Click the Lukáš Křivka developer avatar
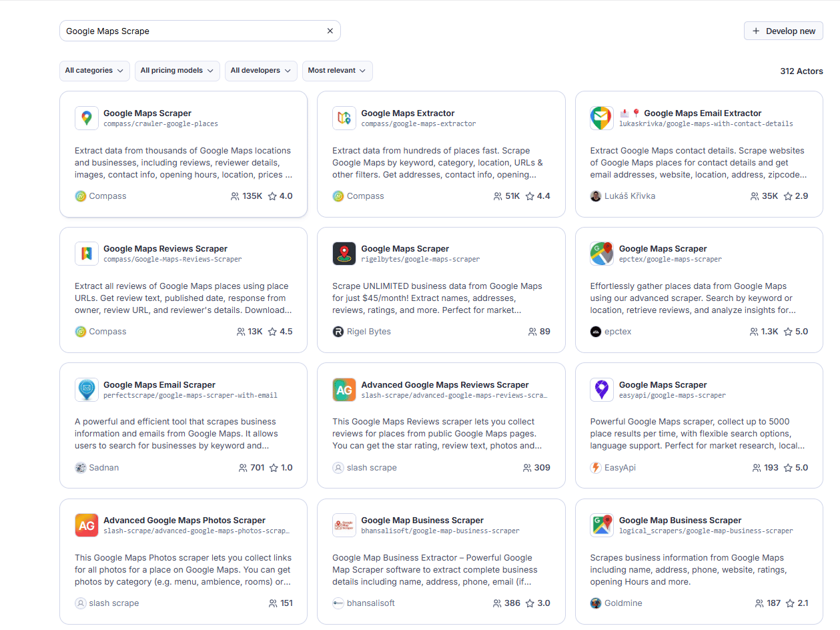This screenshot has width=840, height=630. 596,196
